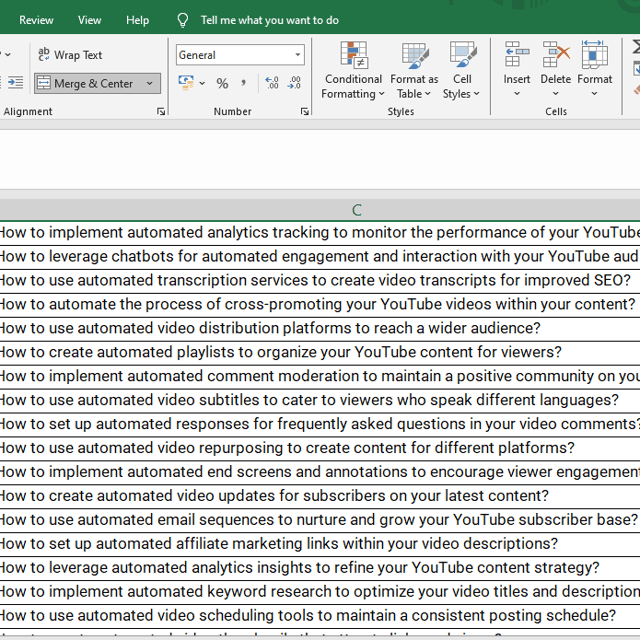Click the Merge & Center button
The image size is (640, 640).
pyautogui.click(x=87, y=84)
